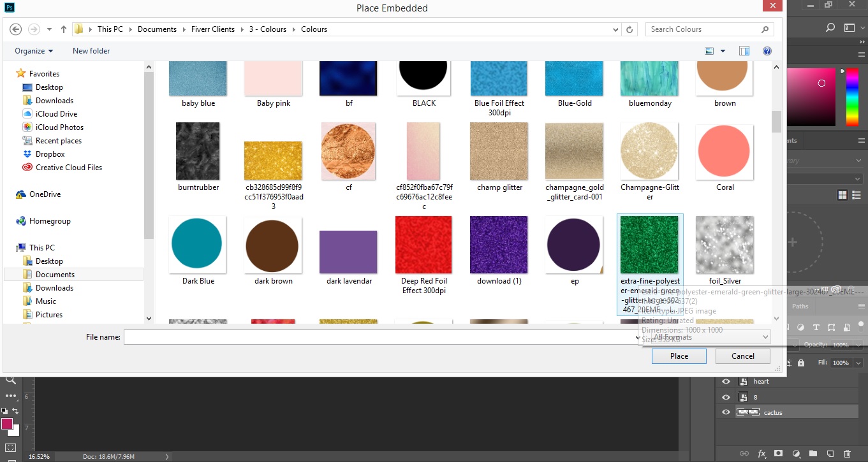Toggle Quick Mask mode in Photoshop
Screen dimensions: 868x462
pyautogui.click(x=11, y=448)
